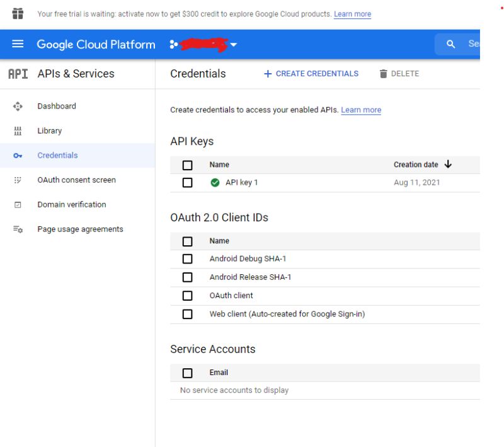Open Learn more link about credentials

(x=361, y=110)
